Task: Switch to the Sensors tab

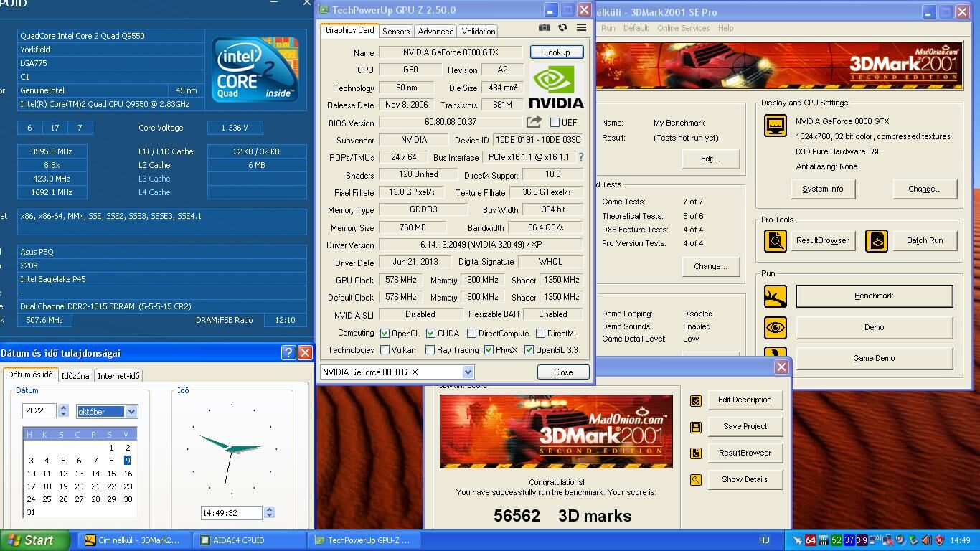Action: 396,32
